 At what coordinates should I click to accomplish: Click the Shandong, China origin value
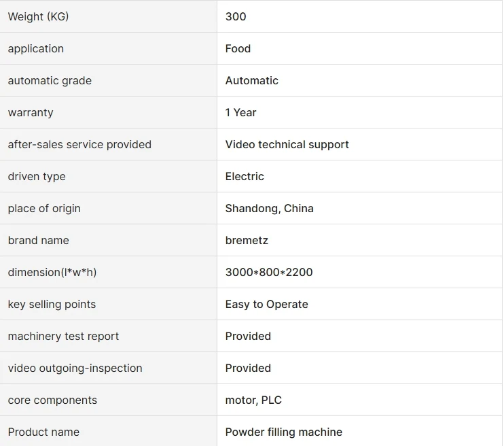[x=270, y=209]
